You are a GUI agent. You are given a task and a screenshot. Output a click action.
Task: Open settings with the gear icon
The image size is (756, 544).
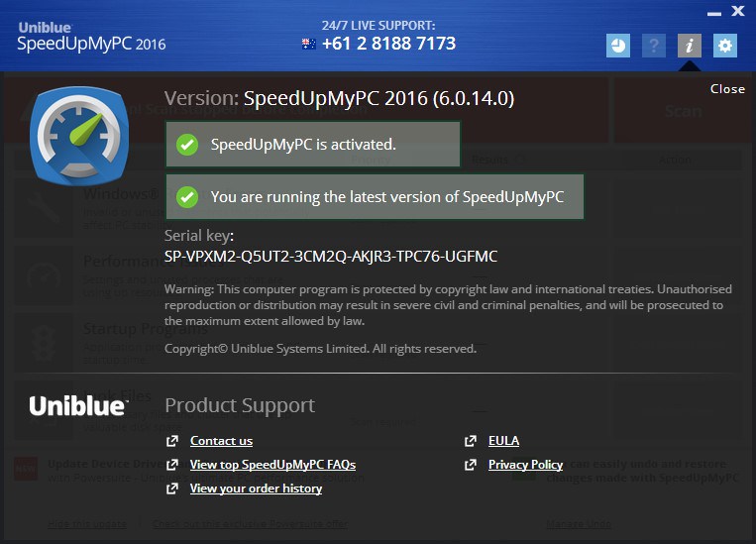725,46
